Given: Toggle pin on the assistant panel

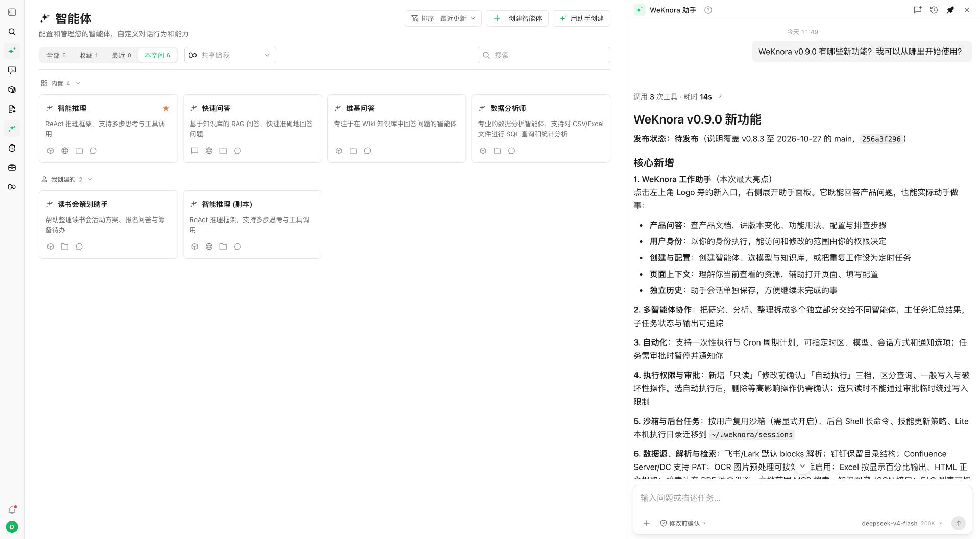Looking at the screenshot, I should [x=950, y=10].
